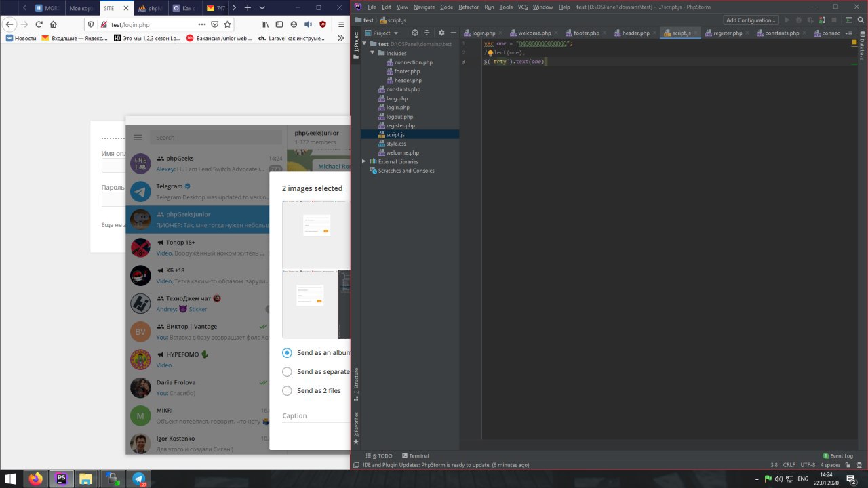Image resolution: width=868 pixels, height=488 pixels.
Task: Bookmark this page with star icon
Action: pos(227,24)
